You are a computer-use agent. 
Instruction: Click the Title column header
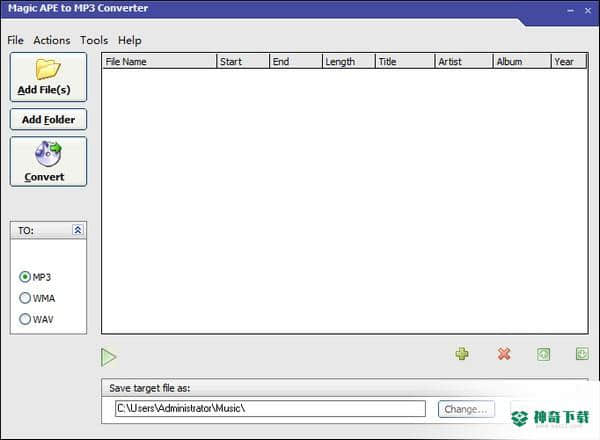405,62
